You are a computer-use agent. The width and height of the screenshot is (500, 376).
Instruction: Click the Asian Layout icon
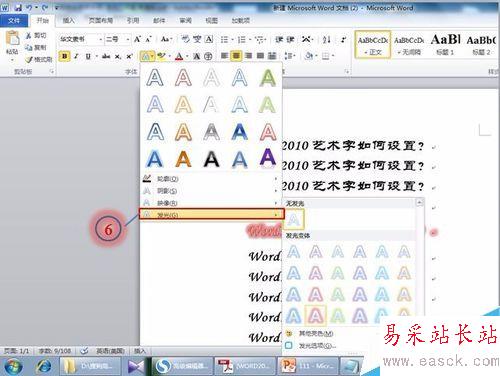point(306,40)
